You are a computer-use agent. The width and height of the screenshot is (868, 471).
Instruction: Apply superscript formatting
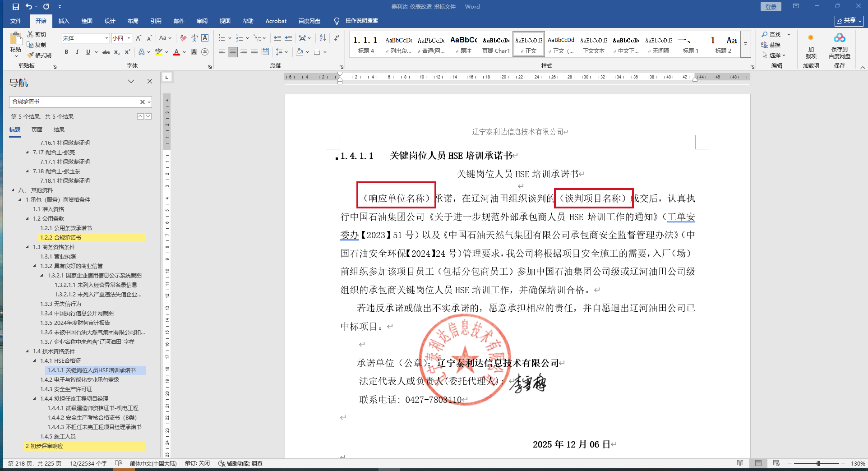point(128,52)
